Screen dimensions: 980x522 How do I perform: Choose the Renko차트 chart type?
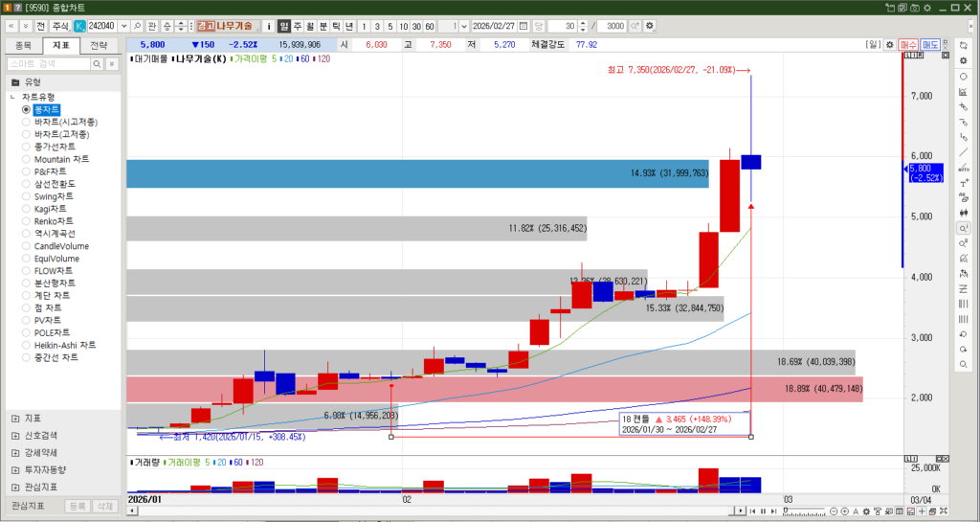click(27, 221)
